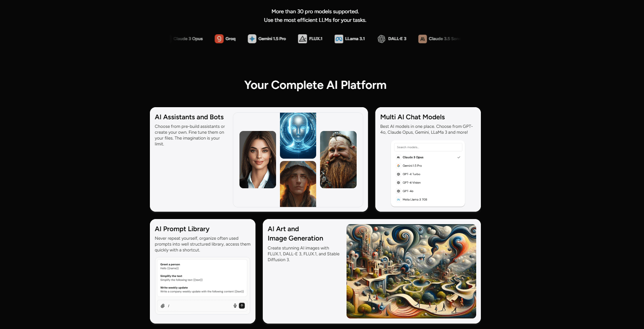Click the 'LLama 3.1' label in carousel

point(355,39)
